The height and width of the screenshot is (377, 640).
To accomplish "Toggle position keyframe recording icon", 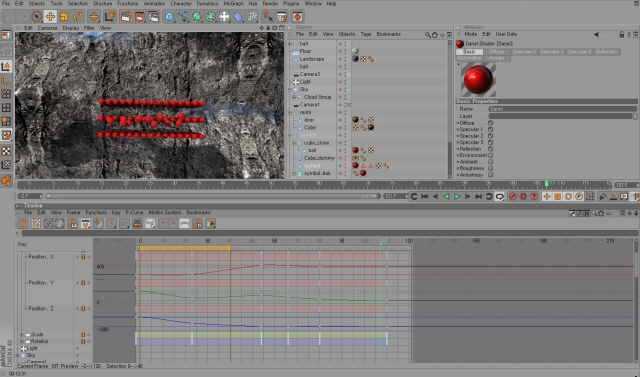I will pyautogui.click(x=547, y=197).
